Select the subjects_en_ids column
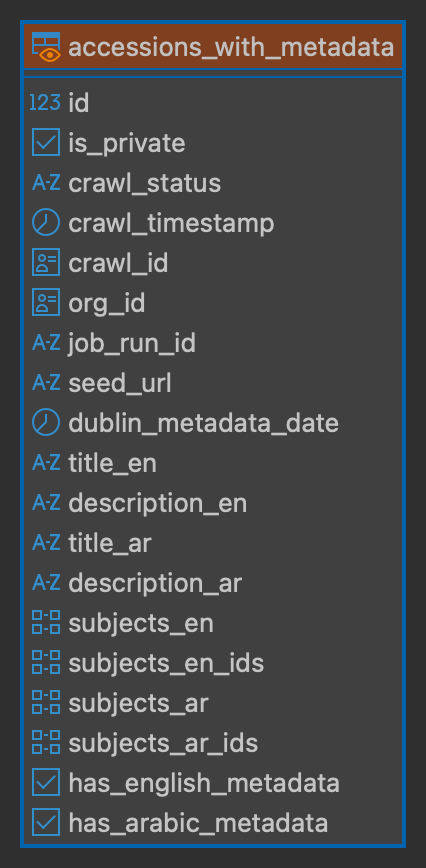This screenshot has height=868, width=426. pyautogui.click(x=213, y=663)
